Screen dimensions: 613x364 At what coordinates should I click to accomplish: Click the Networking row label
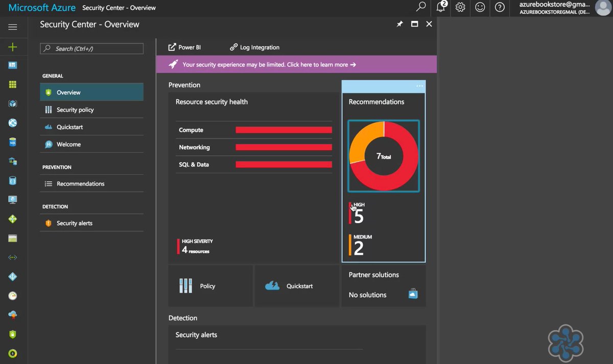coord(194,148)
